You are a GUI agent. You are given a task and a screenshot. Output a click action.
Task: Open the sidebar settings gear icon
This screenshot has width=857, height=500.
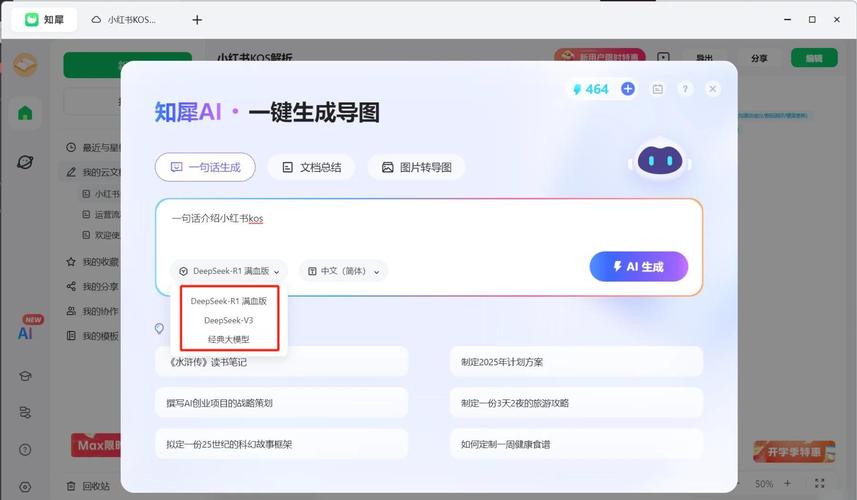(x=25, y=487)
